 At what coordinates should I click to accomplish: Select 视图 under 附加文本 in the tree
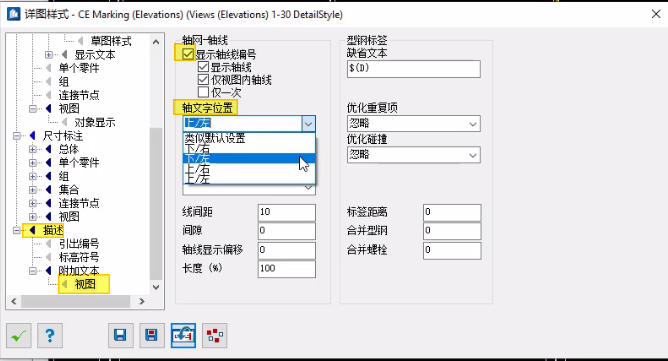click(x=85, y=284)
